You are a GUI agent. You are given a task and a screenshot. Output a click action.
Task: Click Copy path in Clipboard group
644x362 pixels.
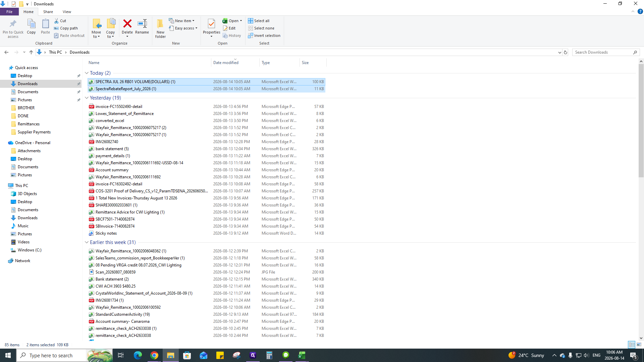tap(66, 28)
